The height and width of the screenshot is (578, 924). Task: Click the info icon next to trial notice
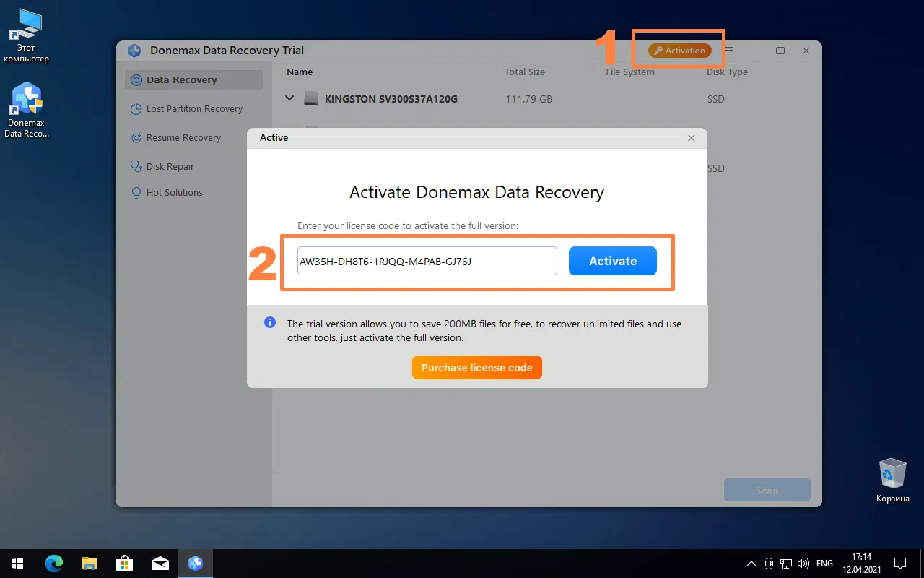[x=269, y=322]
